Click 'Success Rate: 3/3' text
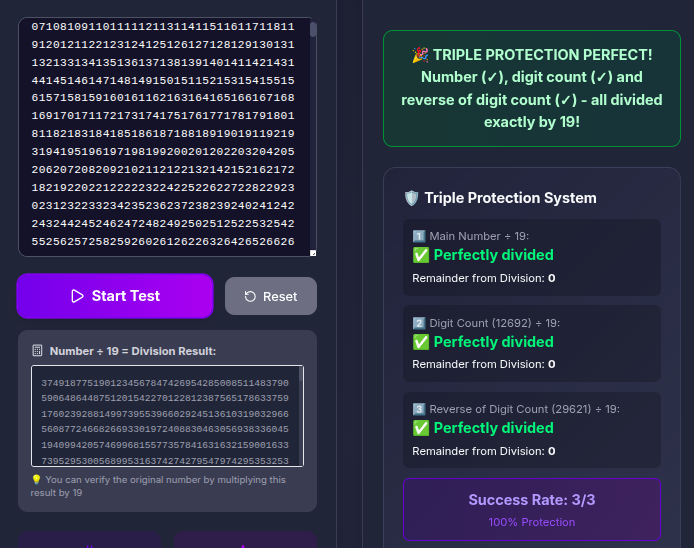 click(x=532, y=500)
